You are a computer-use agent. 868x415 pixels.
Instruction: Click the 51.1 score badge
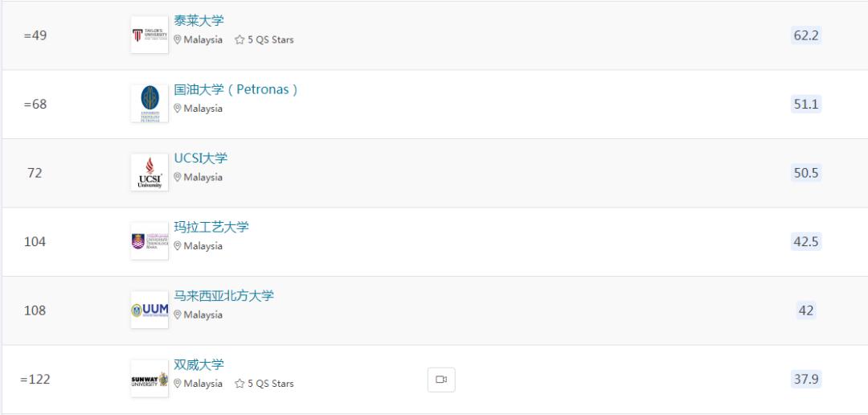click(805, 104)
